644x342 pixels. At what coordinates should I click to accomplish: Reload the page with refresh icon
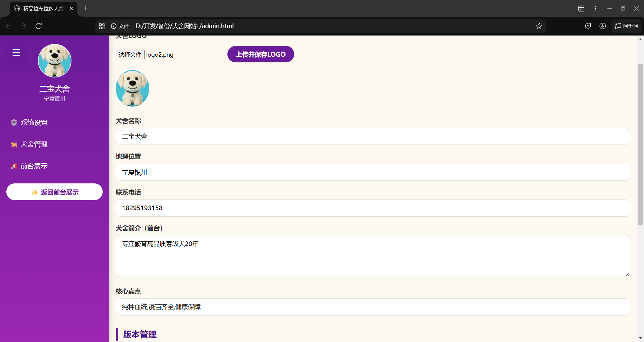point(39,26)
